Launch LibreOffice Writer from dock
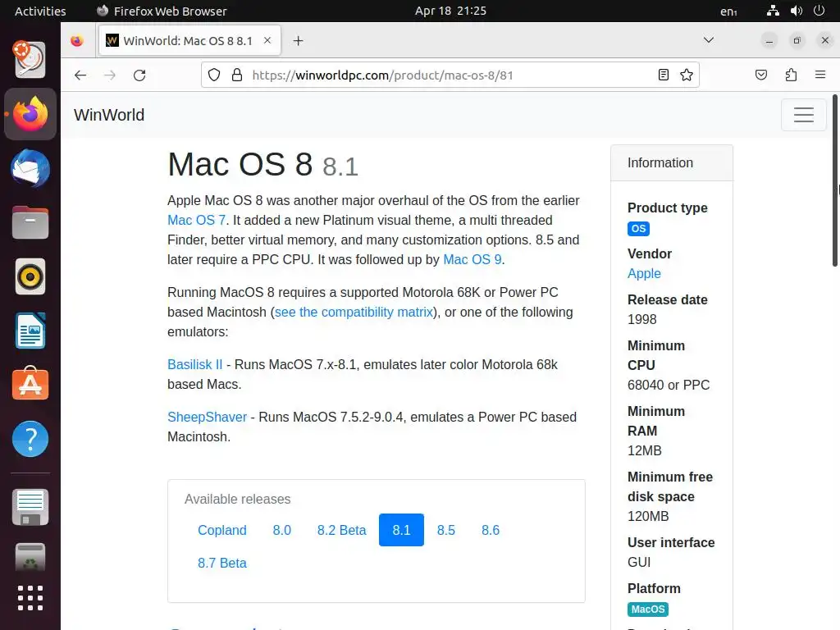 [30, 331]
